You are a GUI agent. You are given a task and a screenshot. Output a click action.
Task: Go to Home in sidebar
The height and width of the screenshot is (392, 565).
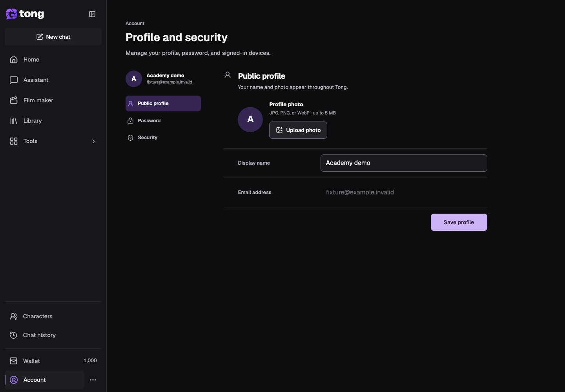pyautogui.click(x=53, y=60)
